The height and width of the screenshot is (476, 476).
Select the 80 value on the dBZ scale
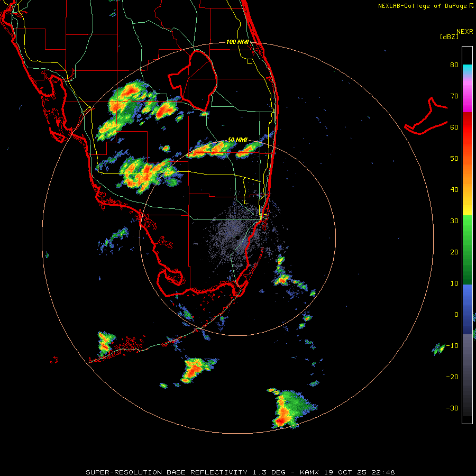454,65
